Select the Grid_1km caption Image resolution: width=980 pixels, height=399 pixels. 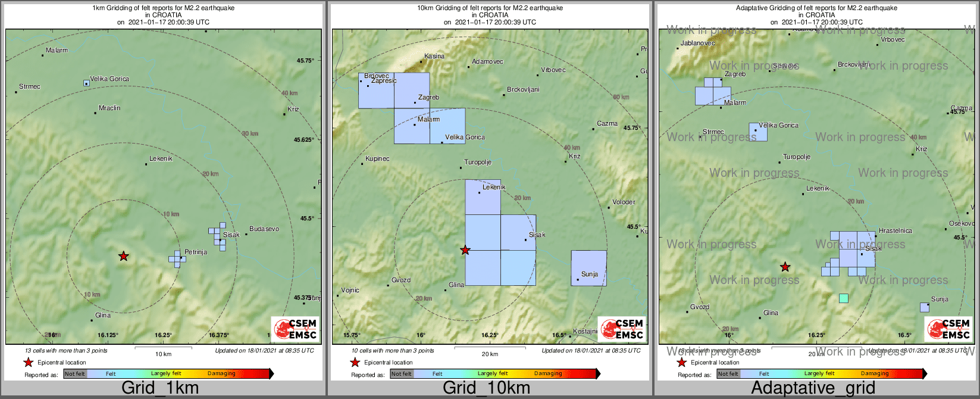160,388
